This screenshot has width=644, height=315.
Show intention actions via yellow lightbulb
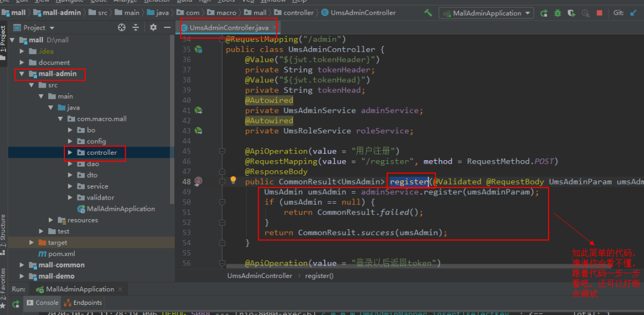[233, 180]
